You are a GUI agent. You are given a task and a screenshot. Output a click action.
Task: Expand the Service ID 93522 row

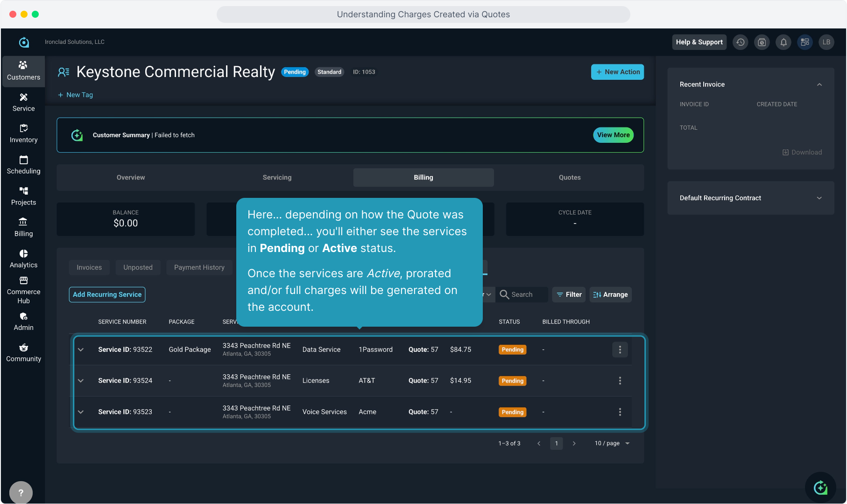(x=81, y=350)
